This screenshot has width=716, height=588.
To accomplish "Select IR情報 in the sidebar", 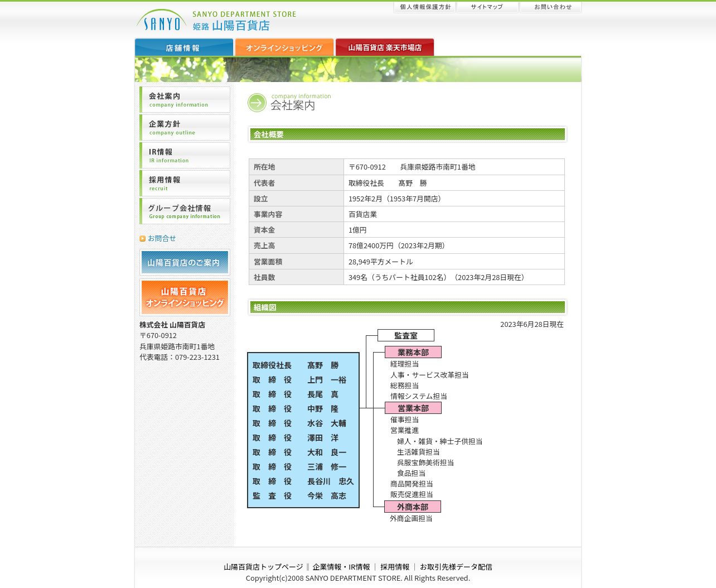I will click(185, 156).
